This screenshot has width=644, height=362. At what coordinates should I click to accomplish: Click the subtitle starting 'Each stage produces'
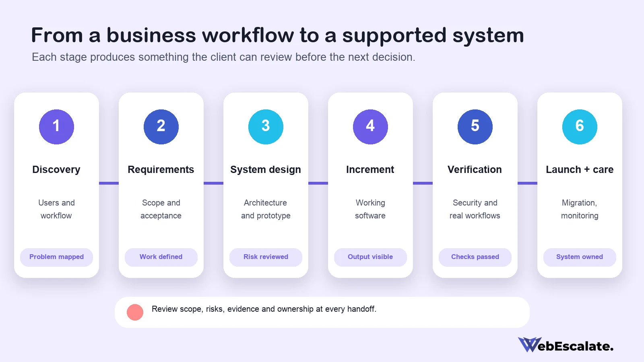pos(223,57)
